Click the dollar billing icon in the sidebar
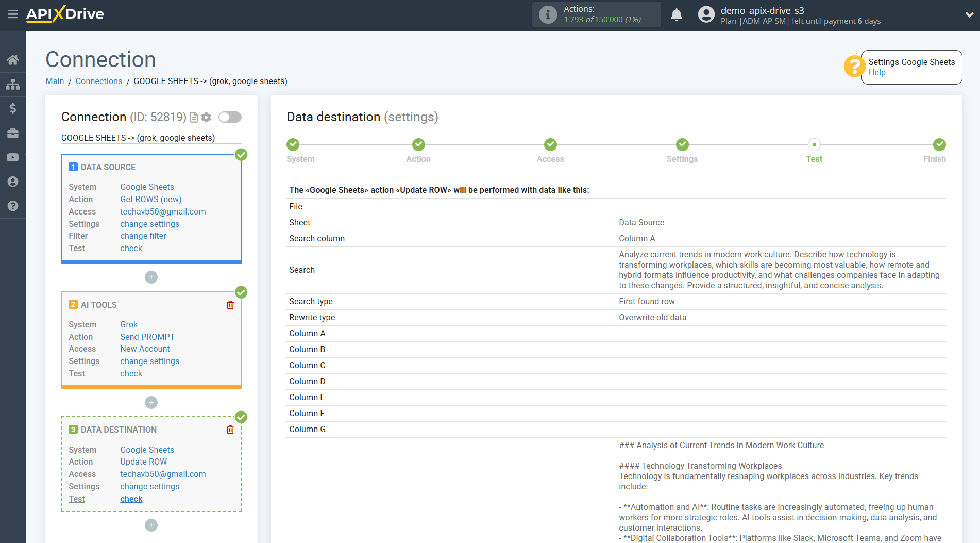 pyautogui.click(x=13, y=108)
